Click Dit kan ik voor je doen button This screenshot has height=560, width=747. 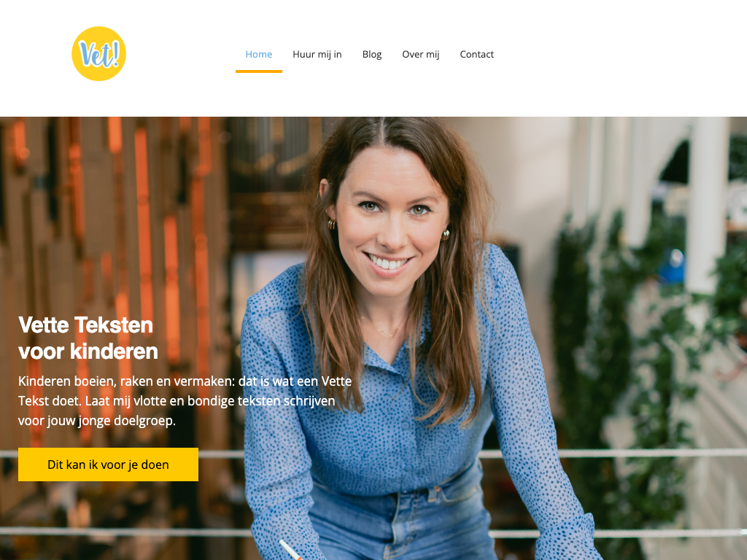pyautogui.click(x=108, y=464)
